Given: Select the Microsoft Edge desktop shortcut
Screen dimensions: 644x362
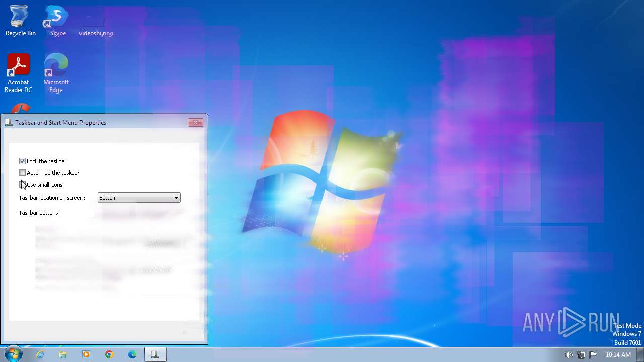Looking at the screenshot, I should click(56, 73).
